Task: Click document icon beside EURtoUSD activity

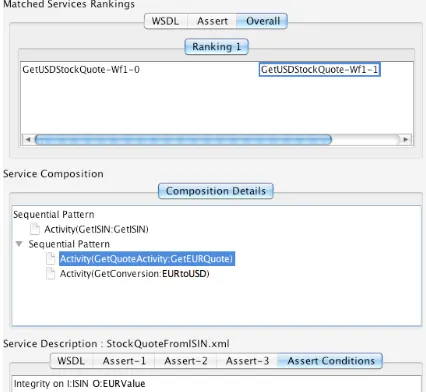Action: point(50,274)
